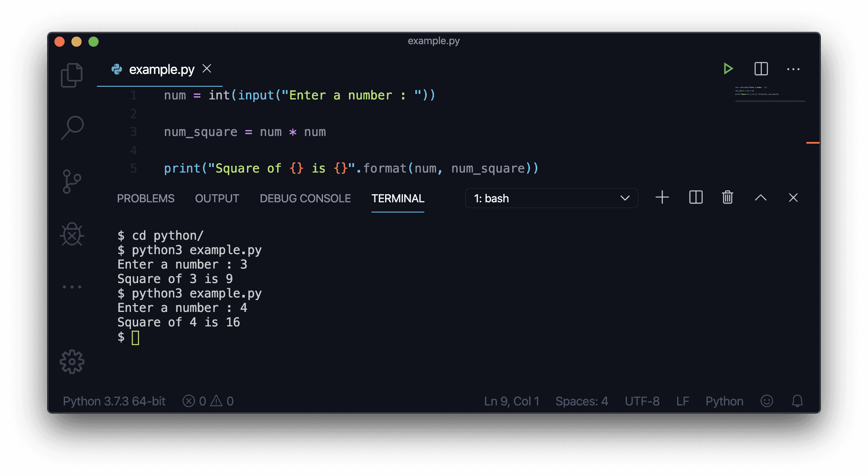Click Ln 9, Col 1 status entry
The width and height of the screenshot is (868, 476).
[511, 401]
